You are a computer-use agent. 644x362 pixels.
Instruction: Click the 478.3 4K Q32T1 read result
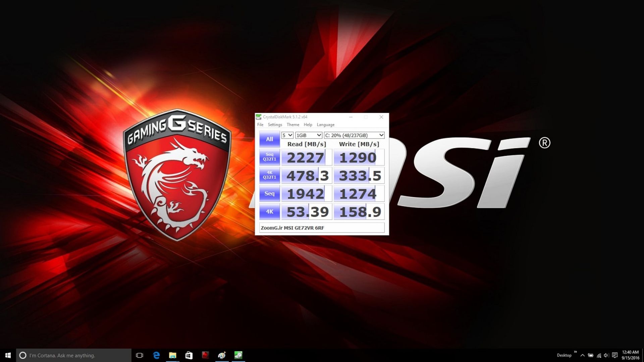click(307, 175)
